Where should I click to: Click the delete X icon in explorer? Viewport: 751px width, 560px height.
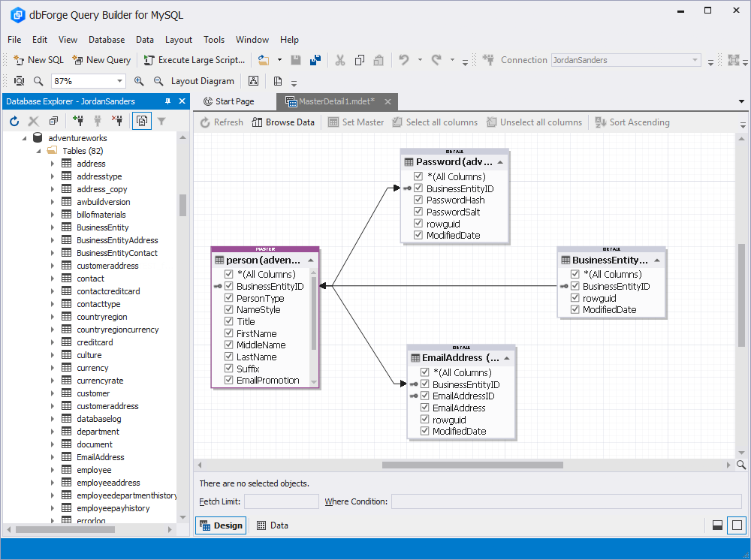point(34,121)
